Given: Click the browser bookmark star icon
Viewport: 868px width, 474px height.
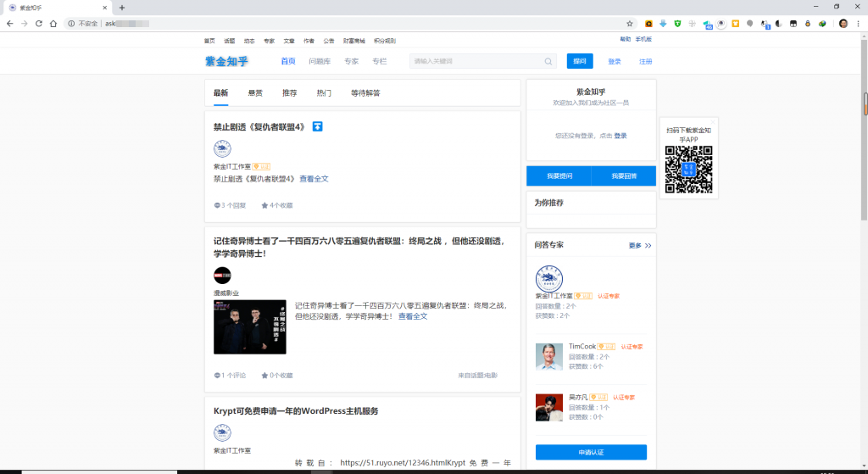Looking at the screenshot, I should [x=629, y=24].
